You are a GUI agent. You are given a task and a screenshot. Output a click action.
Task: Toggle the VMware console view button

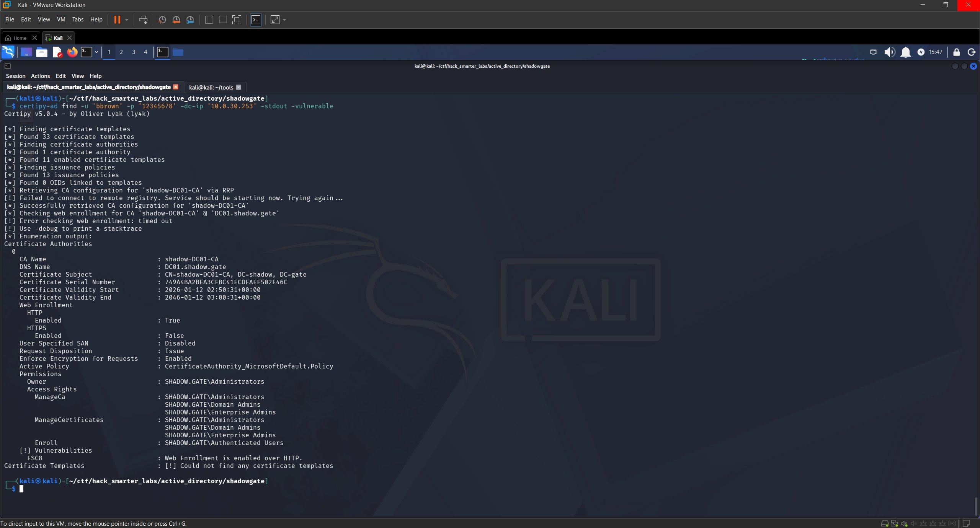tap(256, 20)
